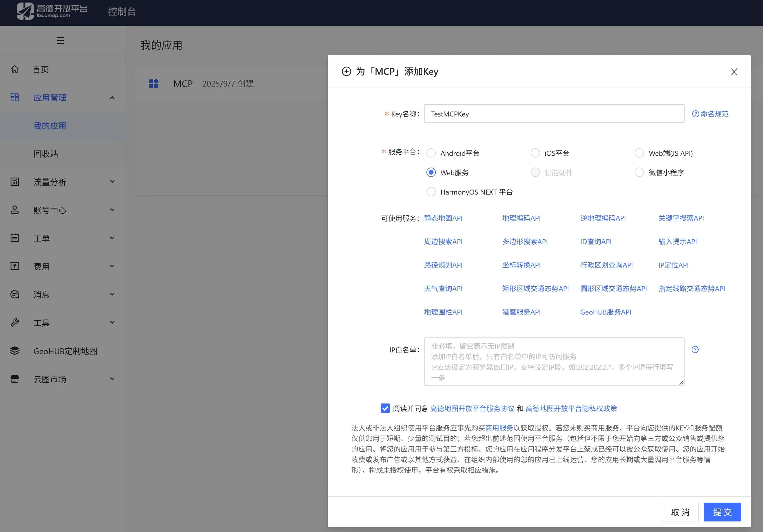Screen dimensions: 763x532
Task: Select 智能硬件 radio button
Action: click(535, 172)
